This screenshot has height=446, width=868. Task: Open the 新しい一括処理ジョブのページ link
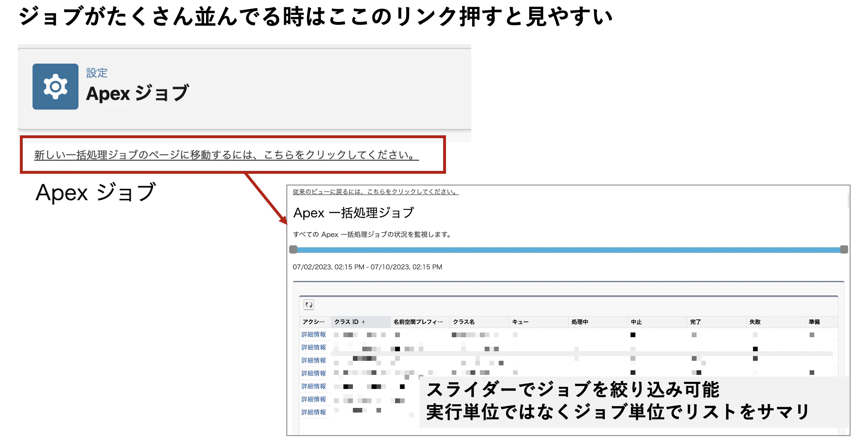[226, 155]
